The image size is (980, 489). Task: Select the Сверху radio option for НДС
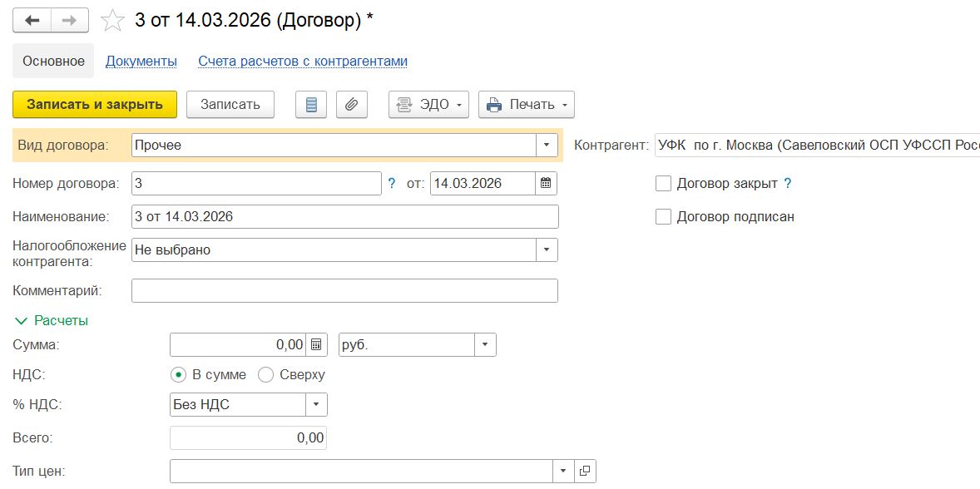point(266,375)
